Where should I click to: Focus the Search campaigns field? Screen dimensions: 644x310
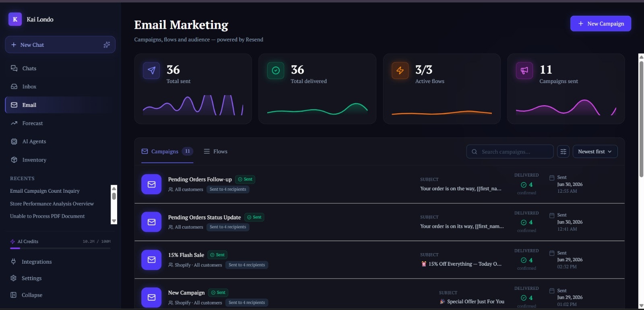(510, 152)
